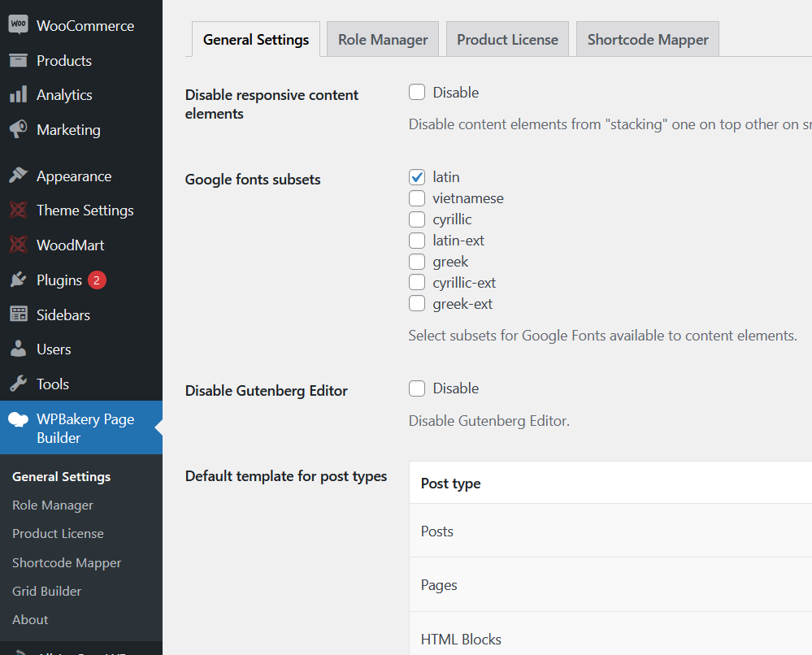Click the Marketing megaphone icon
Screen dimensions: 812x655
click(18, 130)
